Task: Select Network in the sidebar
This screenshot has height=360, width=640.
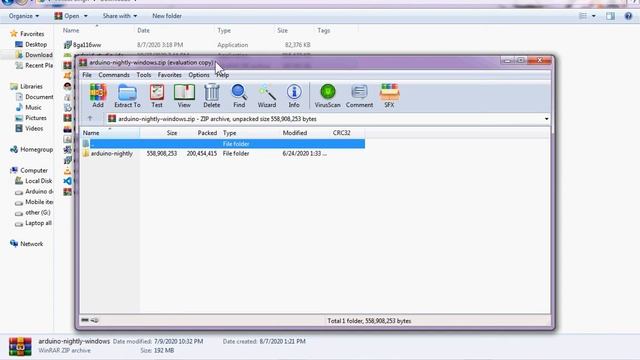Action: (26, 244)
